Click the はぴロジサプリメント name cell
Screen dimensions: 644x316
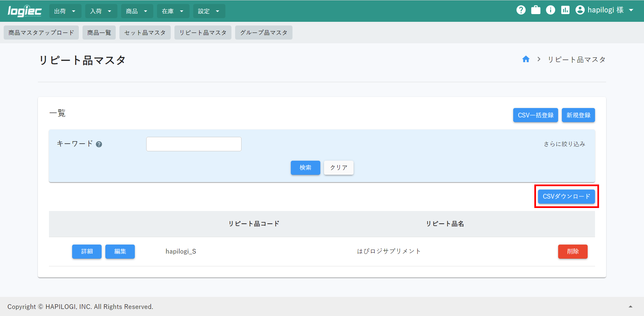coord(389,251)
